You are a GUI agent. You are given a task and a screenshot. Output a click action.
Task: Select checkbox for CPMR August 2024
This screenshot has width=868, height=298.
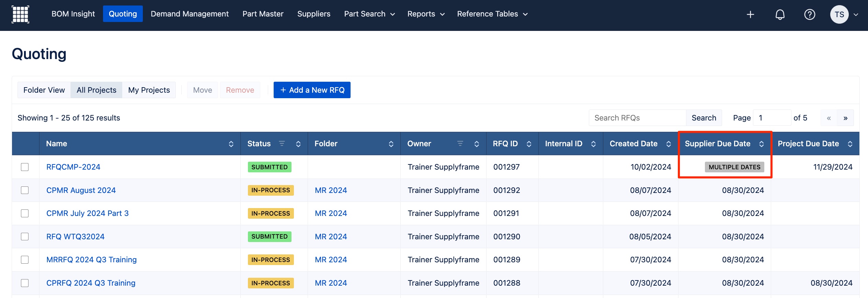tap(25, 190)
